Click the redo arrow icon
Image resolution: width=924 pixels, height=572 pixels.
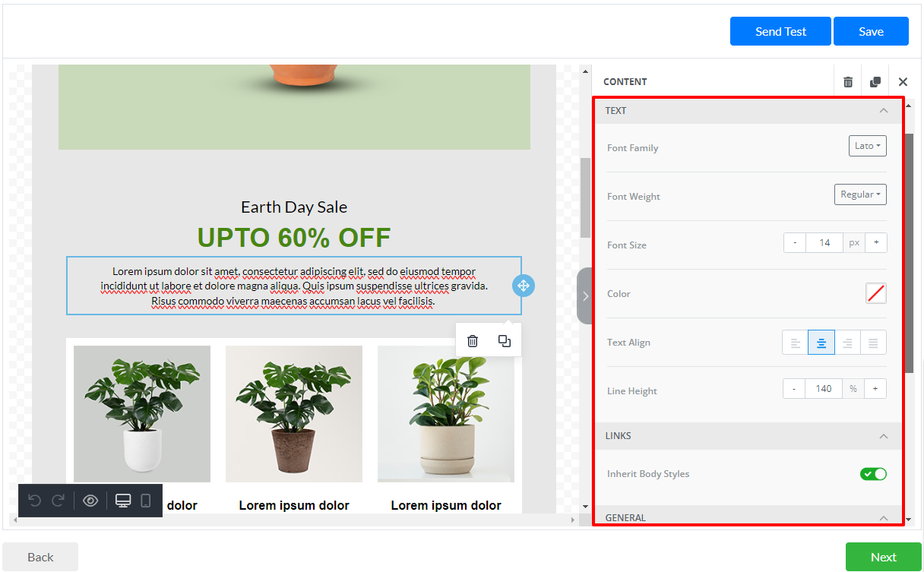[x=59, y=501]
